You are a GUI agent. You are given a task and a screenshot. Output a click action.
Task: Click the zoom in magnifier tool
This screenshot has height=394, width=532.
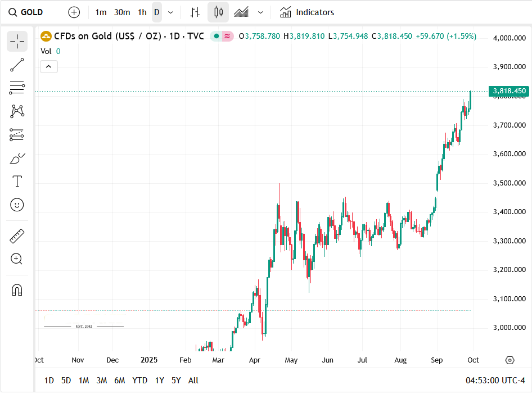click(17, 259)
